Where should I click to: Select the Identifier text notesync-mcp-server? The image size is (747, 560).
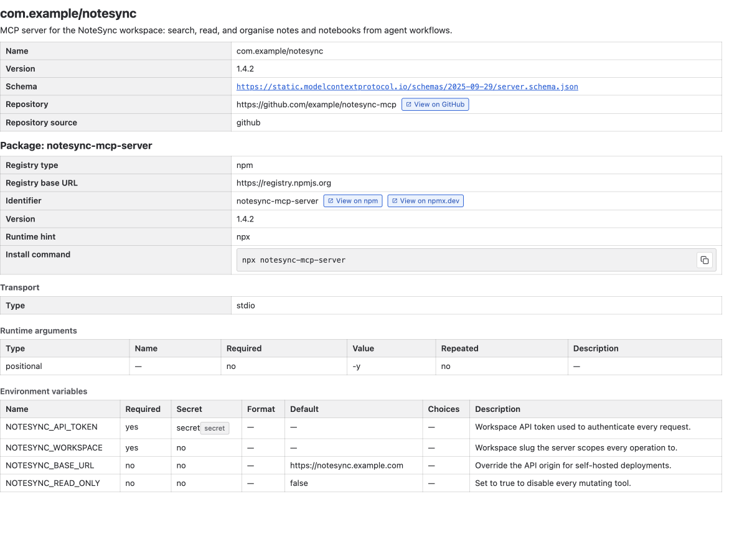tap(278, 201)
